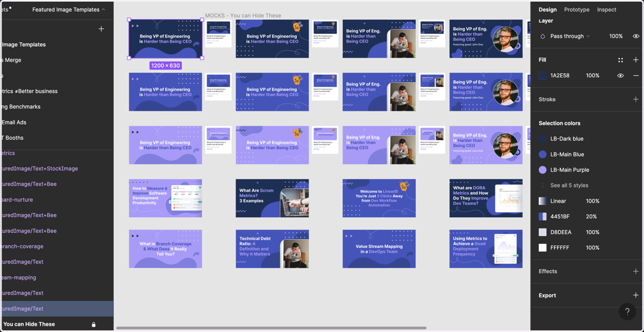Select the 'You can Hide These' layer row

click(56, 324)
